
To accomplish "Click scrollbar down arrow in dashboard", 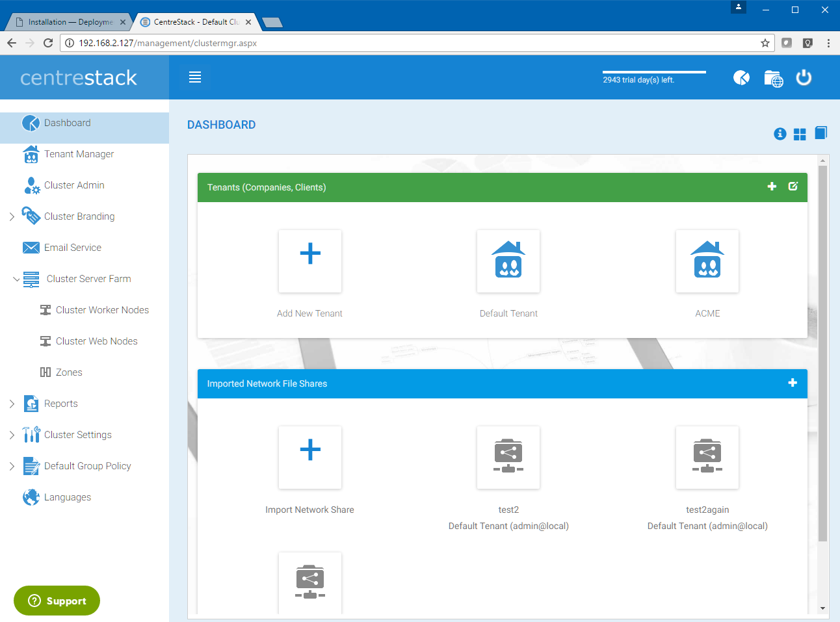I will pyautogui.click(x=822, y=608).
